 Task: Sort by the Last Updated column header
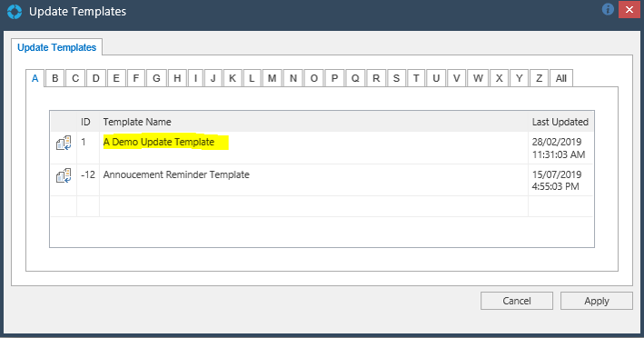coord(560,122)
